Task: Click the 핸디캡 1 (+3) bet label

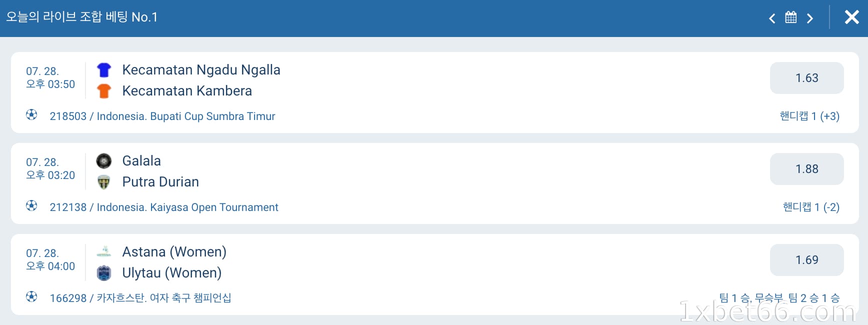Action: click(809, 116)
